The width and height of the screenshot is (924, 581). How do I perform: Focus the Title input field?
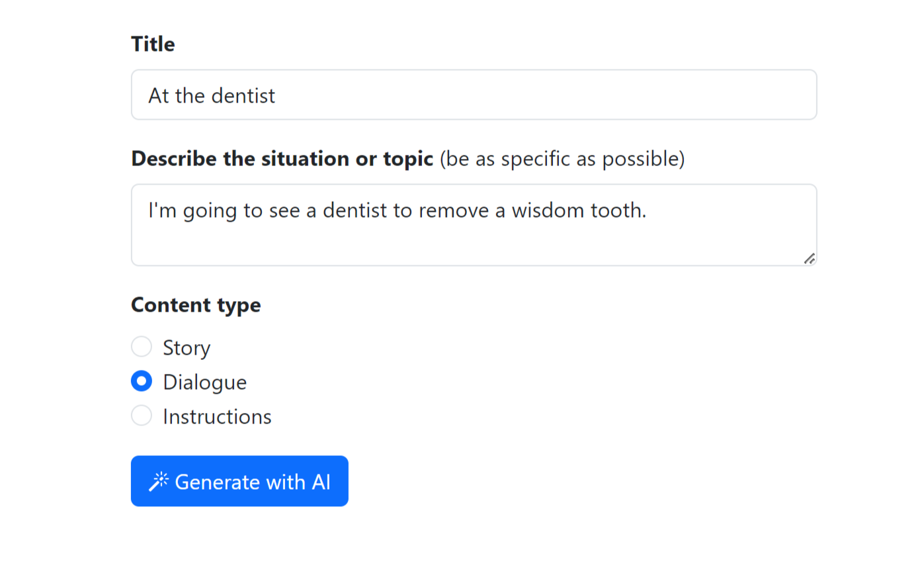[x=474, y=95]
